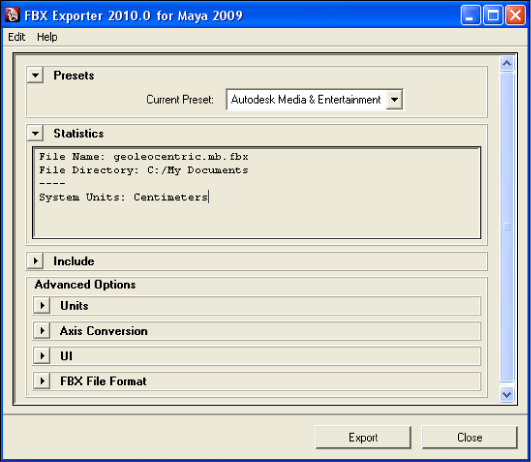Expand the FBX File Format section
Image resolution: width=531 pixels, height=462 pixels.
[42, 381]
